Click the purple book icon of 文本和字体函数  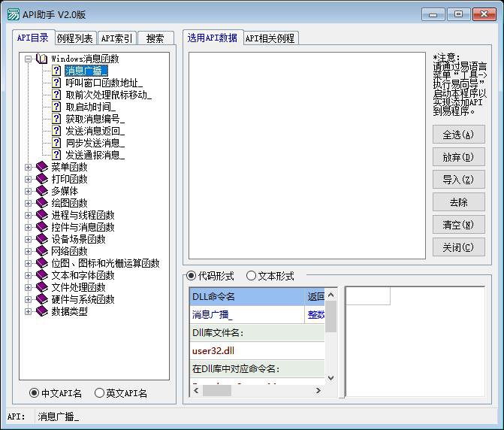[42, 275]
